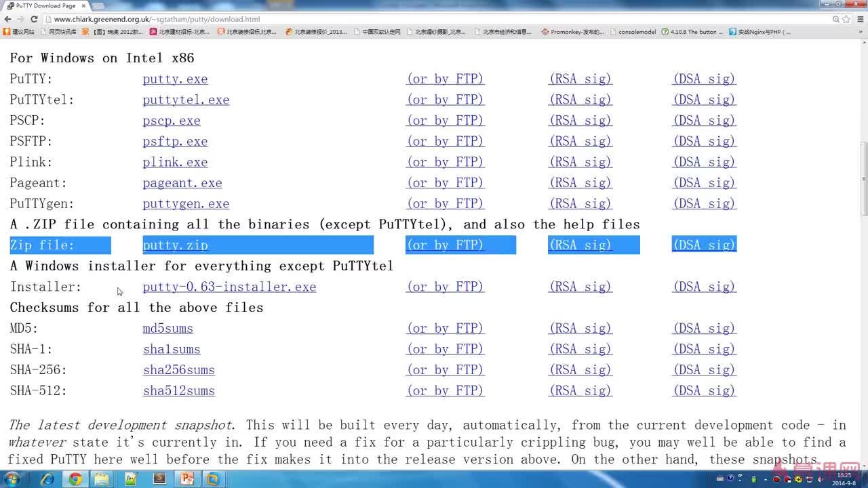Open '(DSA sig)' for putty.zip
868x488 pixels.
704,245
